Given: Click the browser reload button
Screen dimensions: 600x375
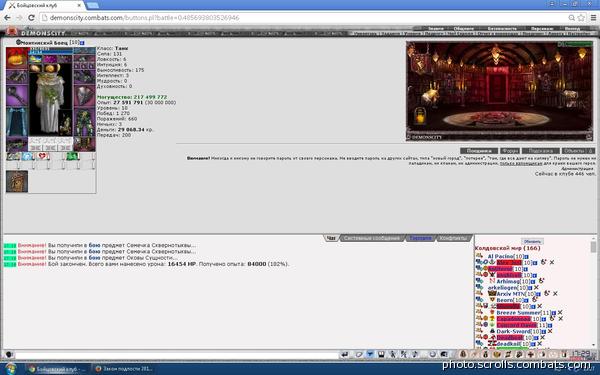Looking at the screenshot, I should 31,18.
